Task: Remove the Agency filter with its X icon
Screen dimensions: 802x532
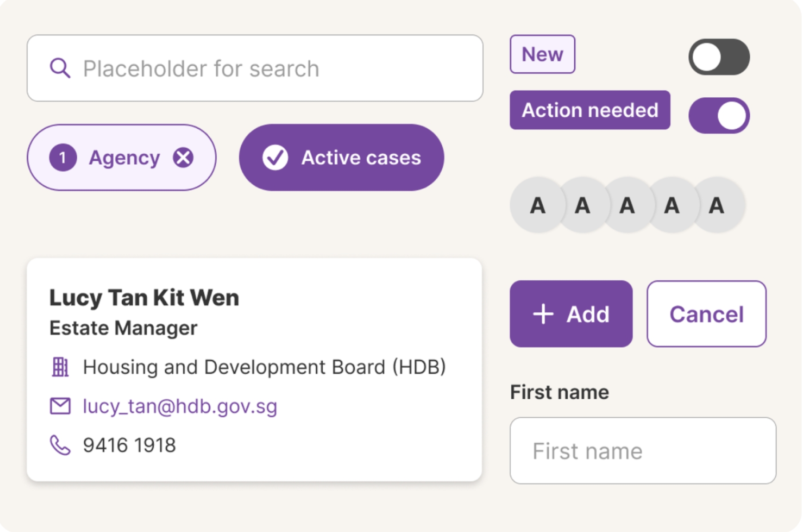Action: [x=183, y=158]
